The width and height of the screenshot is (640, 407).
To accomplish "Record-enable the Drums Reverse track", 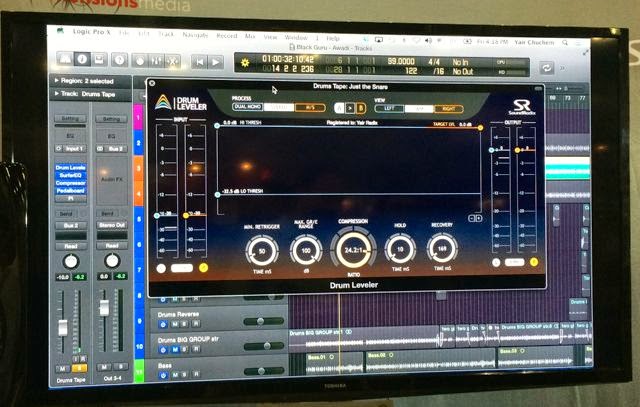I will (x=196, y=324).
